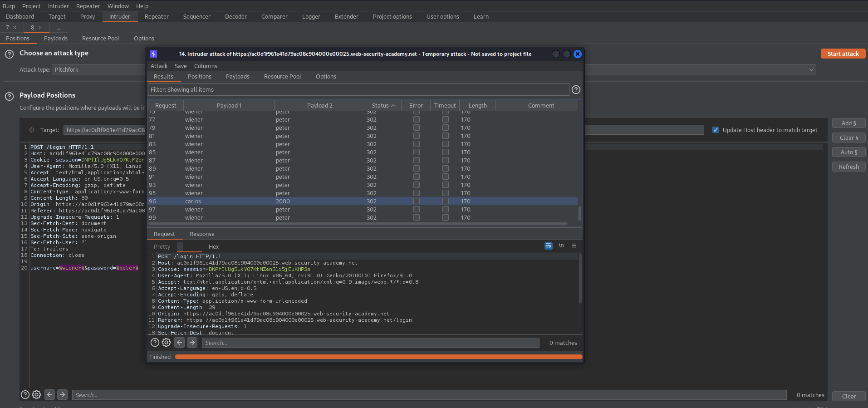Add new Intruder tab with ellipsis

pyautogui.click(x=58, y=28)
